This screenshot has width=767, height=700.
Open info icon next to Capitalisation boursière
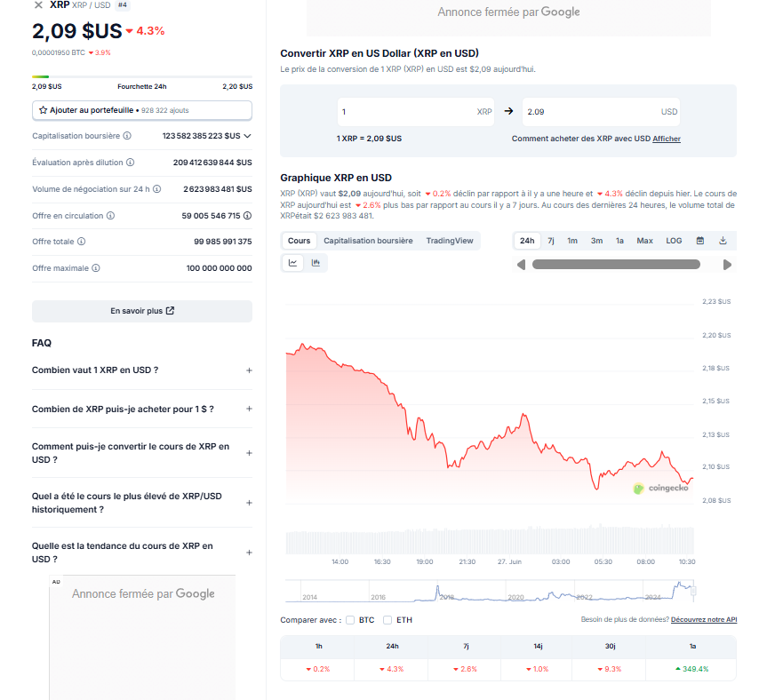(127, 135)
